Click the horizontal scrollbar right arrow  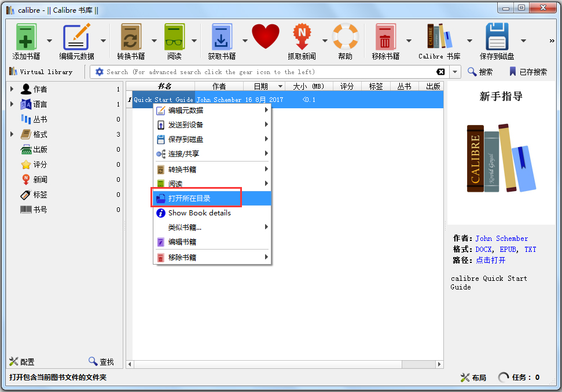pos(439,364)
